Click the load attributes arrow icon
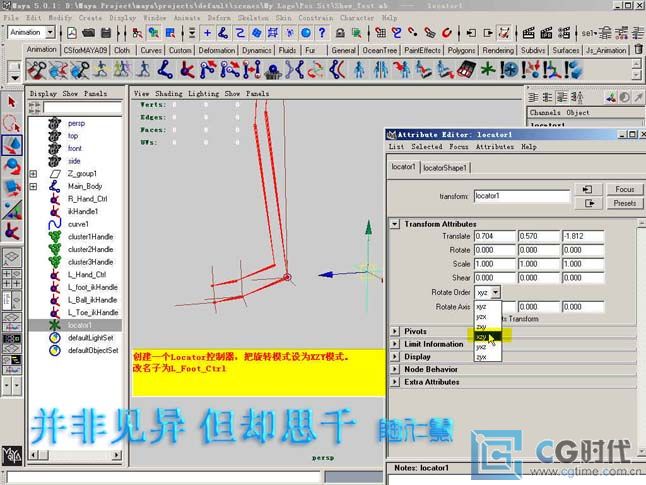This screenshot has height=485, width=646. [x=587, y=189]
